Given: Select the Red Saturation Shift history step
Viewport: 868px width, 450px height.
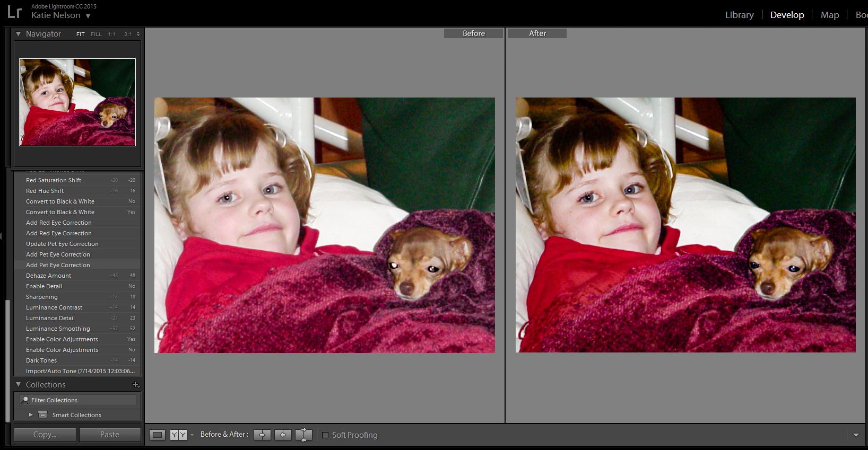Looking at the screenshot, I should click(77, 180).
